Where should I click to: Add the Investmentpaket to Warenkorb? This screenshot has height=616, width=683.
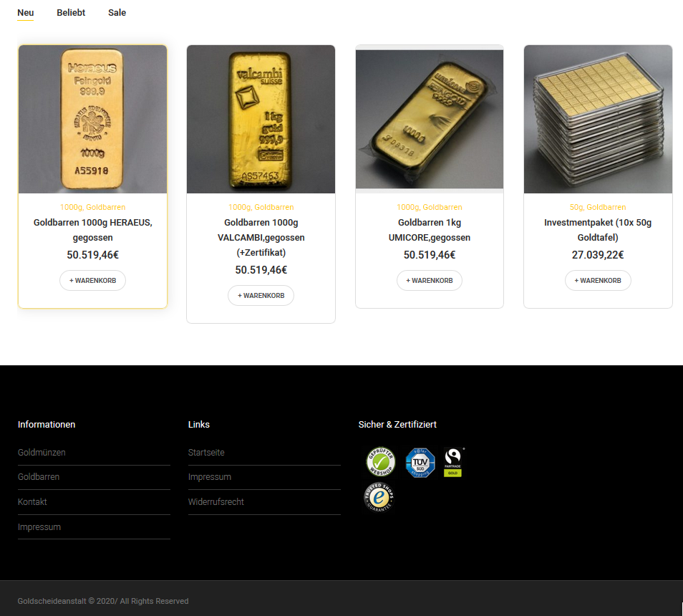coord(598,281)
